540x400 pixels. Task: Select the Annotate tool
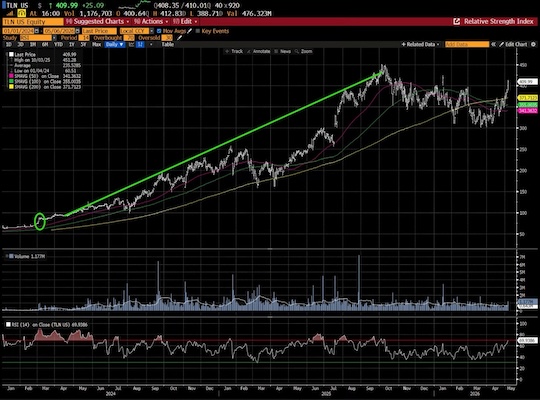pos(259,51)
